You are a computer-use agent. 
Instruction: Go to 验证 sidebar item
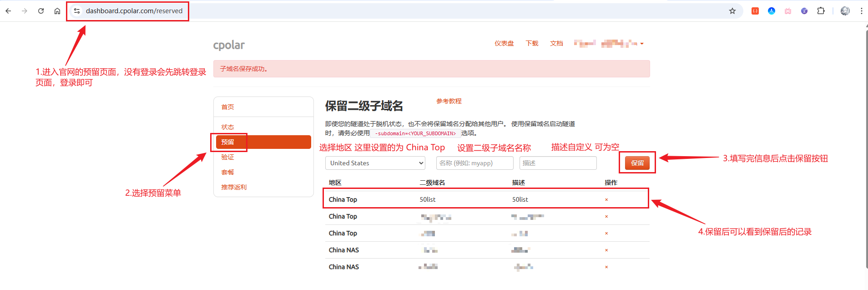click(x=227, y=157)
